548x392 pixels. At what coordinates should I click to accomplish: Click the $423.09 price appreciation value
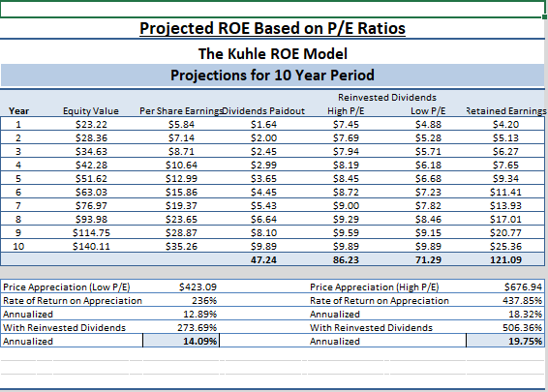pyautogui.click(x=198, y=287)
